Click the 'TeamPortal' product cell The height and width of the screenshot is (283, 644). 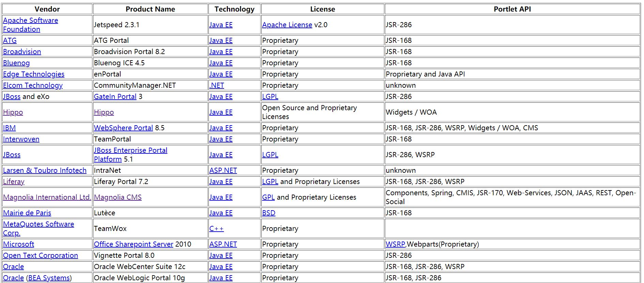pyautogui.click(x=150, y=139)
